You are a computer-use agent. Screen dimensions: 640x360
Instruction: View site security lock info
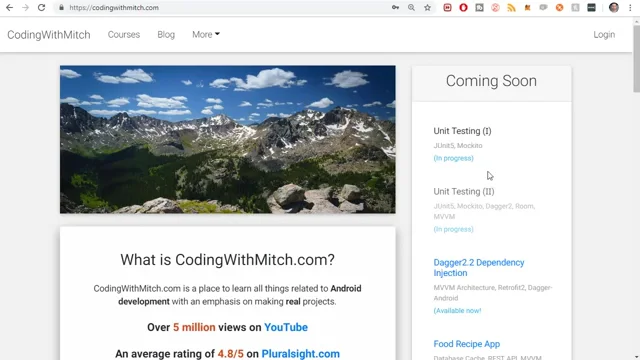(x=61, y=7)
